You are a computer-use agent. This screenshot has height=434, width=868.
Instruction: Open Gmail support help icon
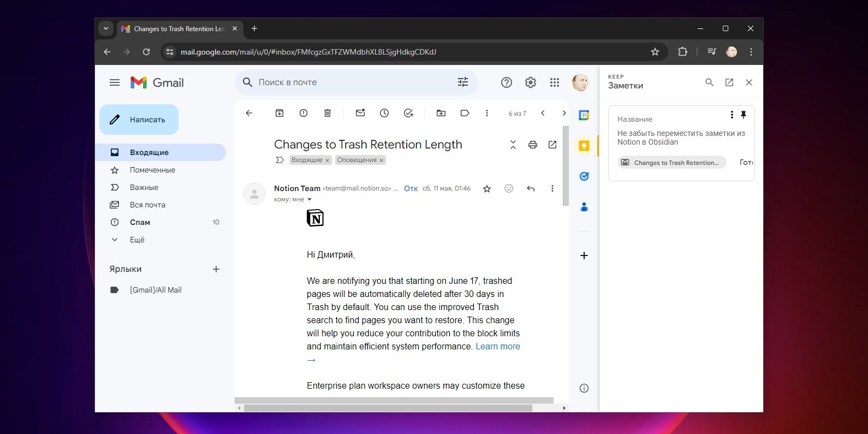[x=507, y=82]
